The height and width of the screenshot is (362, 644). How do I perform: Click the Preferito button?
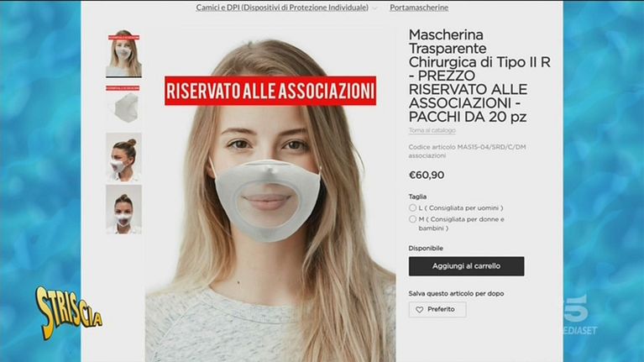pyautogui.click(x=437, y=309)
